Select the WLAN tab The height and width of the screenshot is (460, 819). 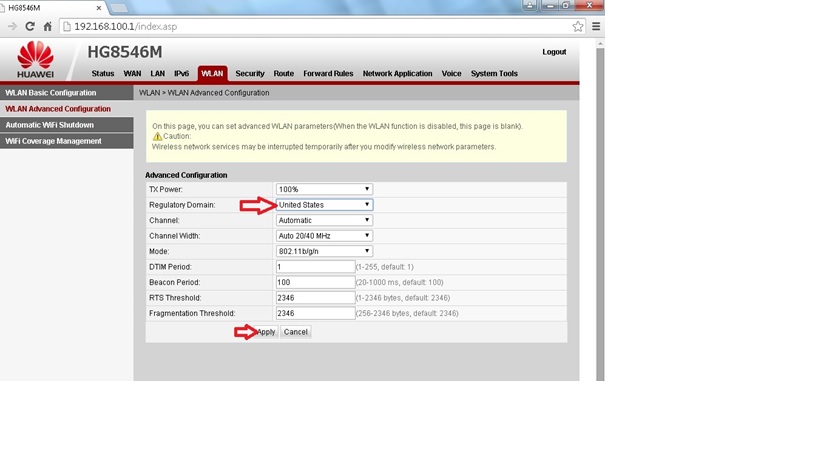click(212, 74)
